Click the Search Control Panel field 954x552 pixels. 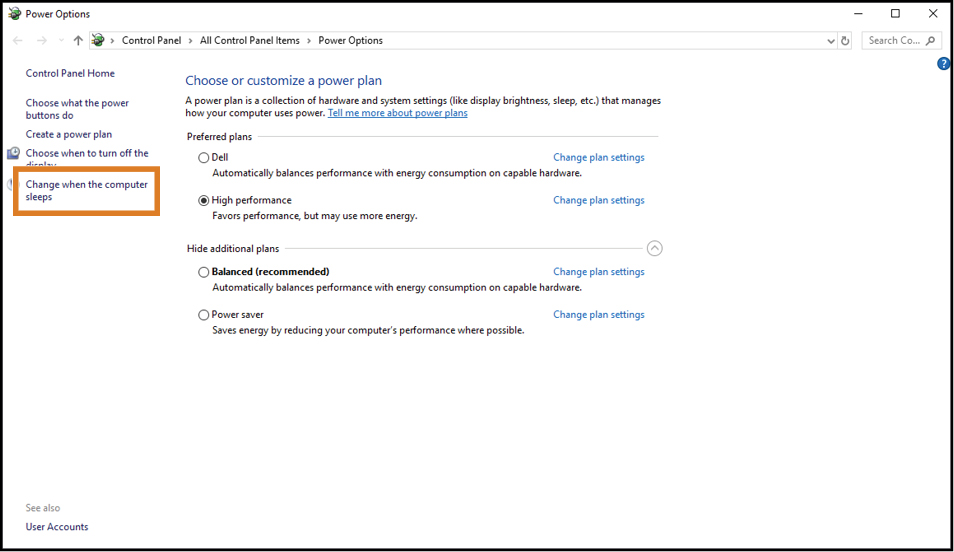tap(901, 41)
